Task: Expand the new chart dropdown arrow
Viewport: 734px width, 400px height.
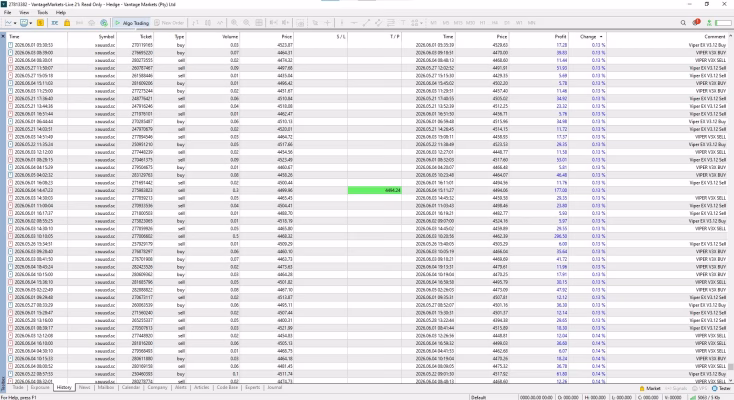Action: tap(15, 23)
